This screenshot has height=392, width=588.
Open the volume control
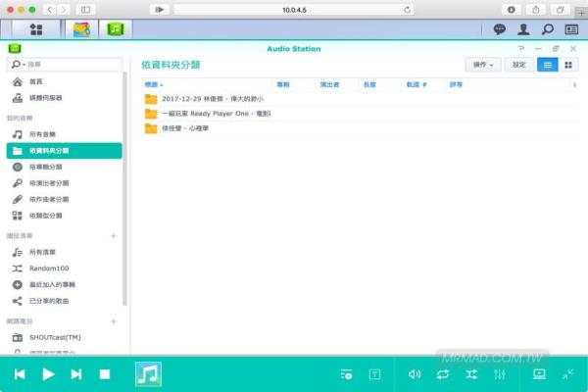click(415, 374)
